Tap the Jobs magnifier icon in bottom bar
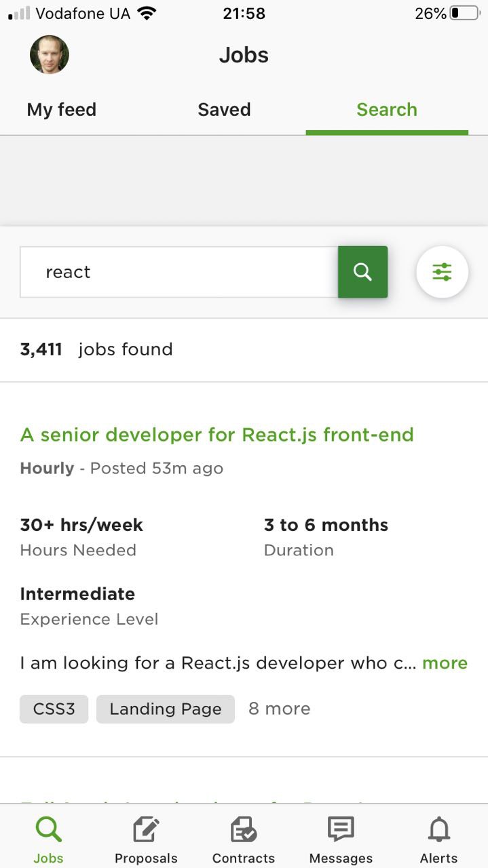This screenshot has width=488, height=868. pyautogui.click(x=48, y=829)
